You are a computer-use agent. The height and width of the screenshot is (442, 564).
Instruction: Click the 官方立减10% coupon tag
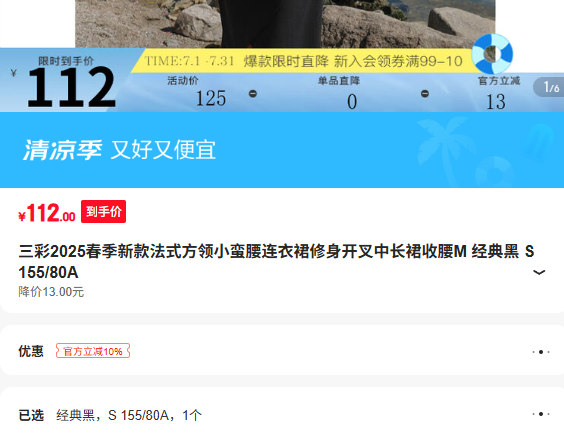tap(93, 351)
